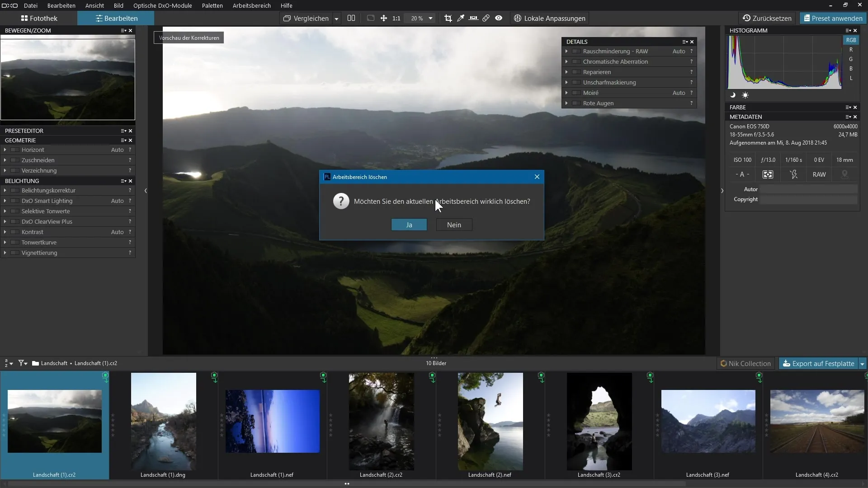Select the crop tool icon
The width and height of the screenshot is (868, 488).
tap(448, 19)
